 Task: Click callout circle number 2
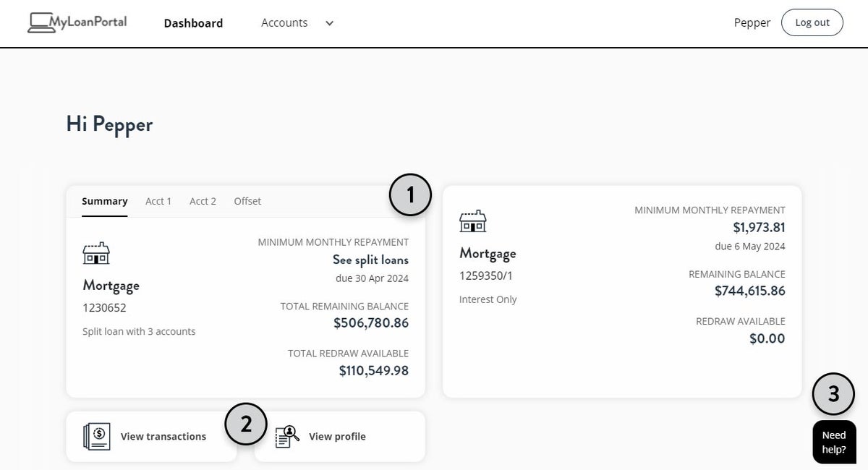pyautogui.click(x=246, y=423)
